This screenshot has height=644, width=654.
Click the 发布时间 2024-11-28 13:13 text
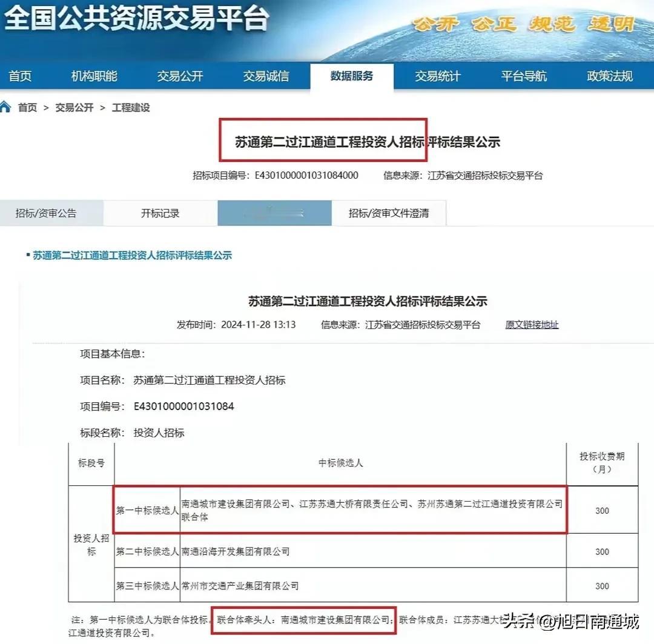[236, 325]
